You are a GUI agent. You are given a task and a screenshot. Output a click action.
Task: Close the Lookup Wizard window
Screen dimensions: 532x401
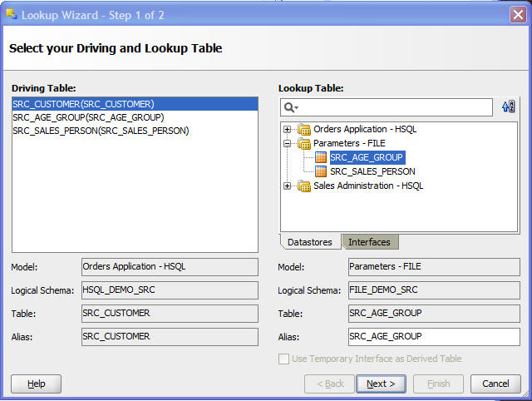click(518, 15)
